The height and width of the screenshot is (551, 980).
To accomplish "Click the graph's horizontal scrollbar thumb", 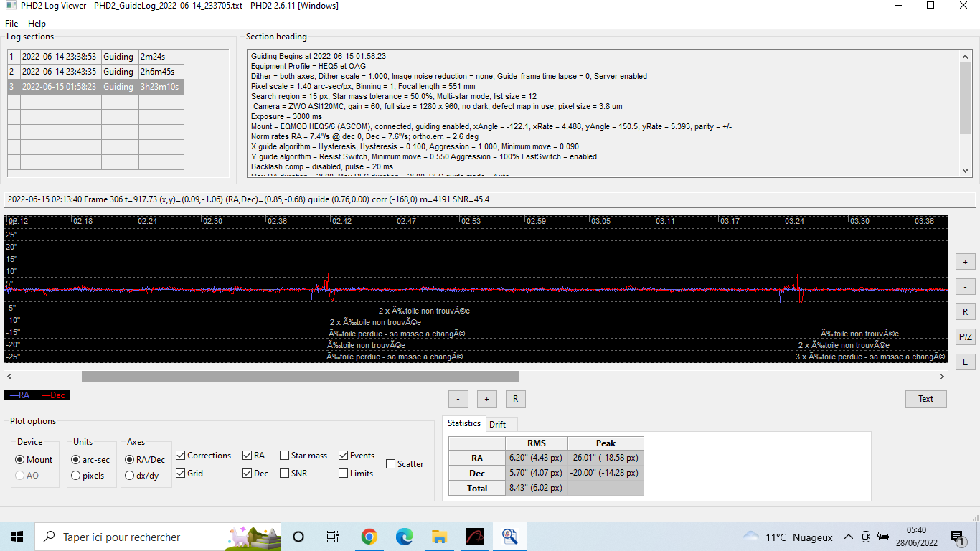I will pyautogui.click(x=300, y=377).
